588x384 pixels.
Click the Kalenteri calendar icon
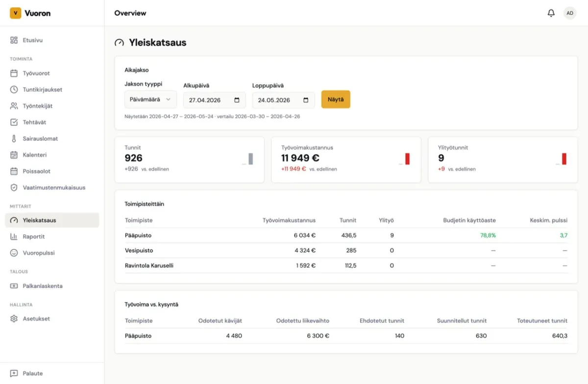click(x=14, y=155)
